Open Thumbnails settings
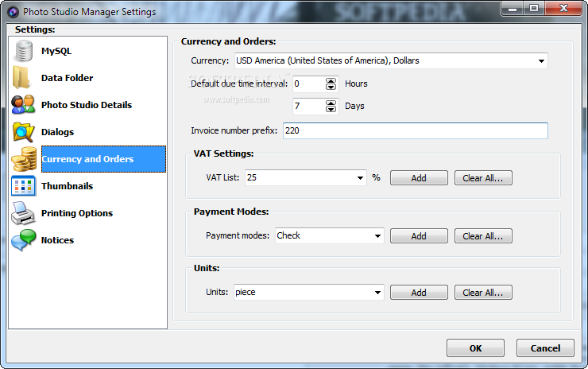 click(x=67, y=186)
